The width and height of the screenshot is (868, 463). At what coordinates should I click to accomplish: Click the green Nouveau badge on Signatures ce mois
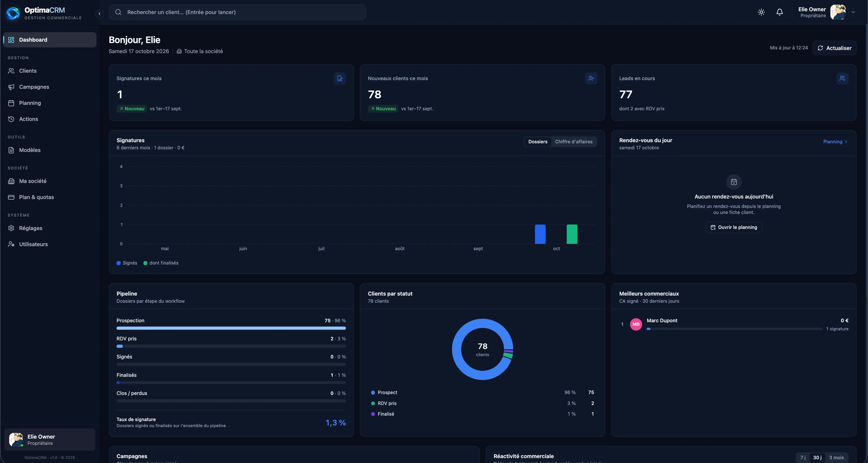[132, 109]
